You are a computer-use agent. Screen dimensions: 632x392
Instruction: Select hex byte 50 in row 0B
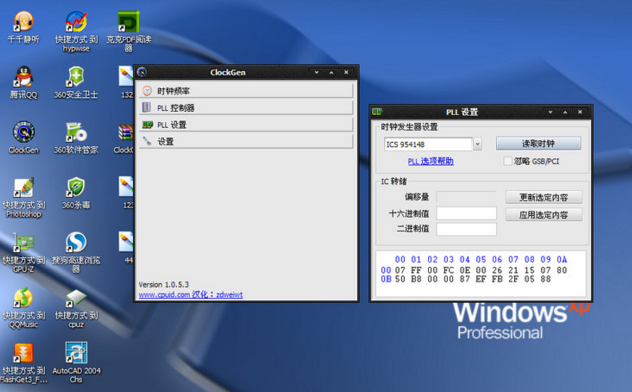[x=400, y=279]
